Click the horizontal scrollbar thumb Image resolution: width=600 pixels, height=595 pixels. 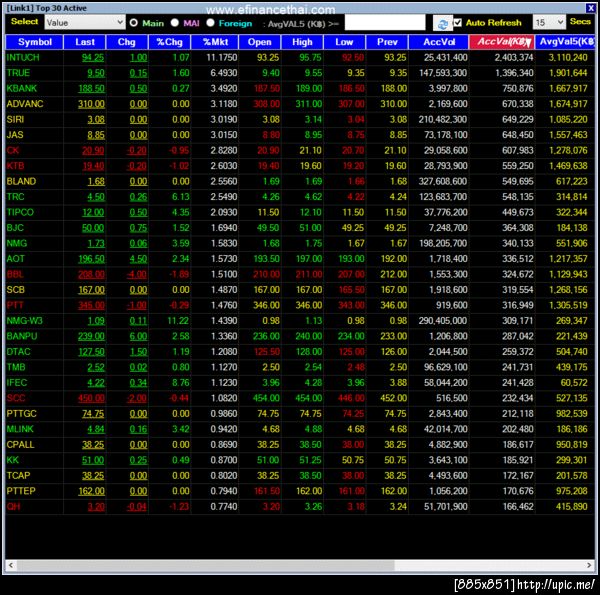click(205, 565)
